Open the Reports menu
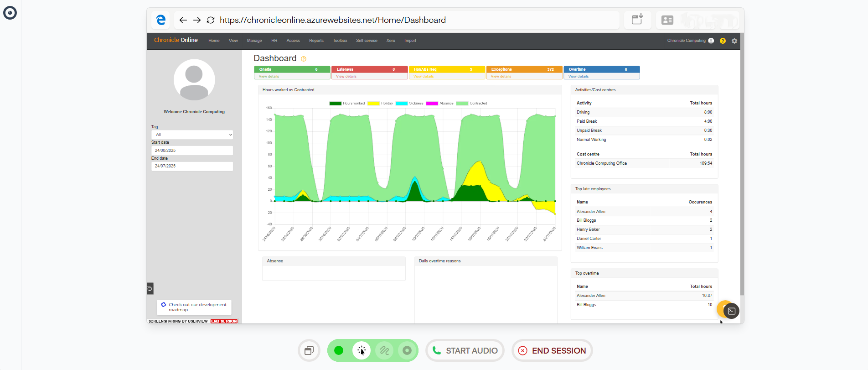 click(x=316, y=41)
